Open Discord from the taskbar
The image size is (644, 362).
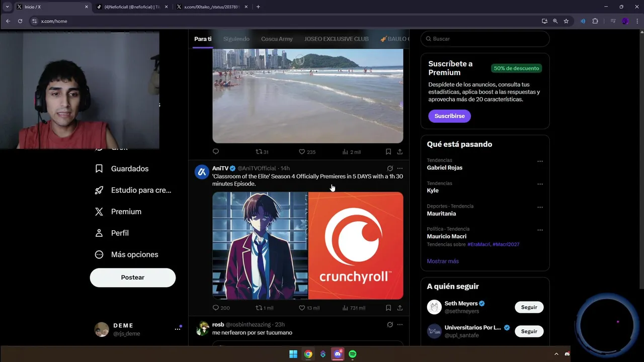(338, 354)
